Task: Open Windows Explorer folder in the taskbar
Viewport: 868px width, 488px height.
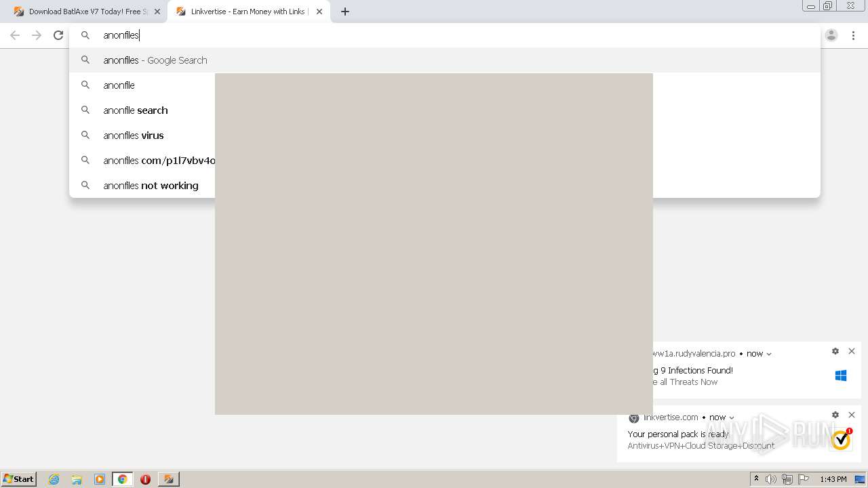Action: [x=77, y=479]
